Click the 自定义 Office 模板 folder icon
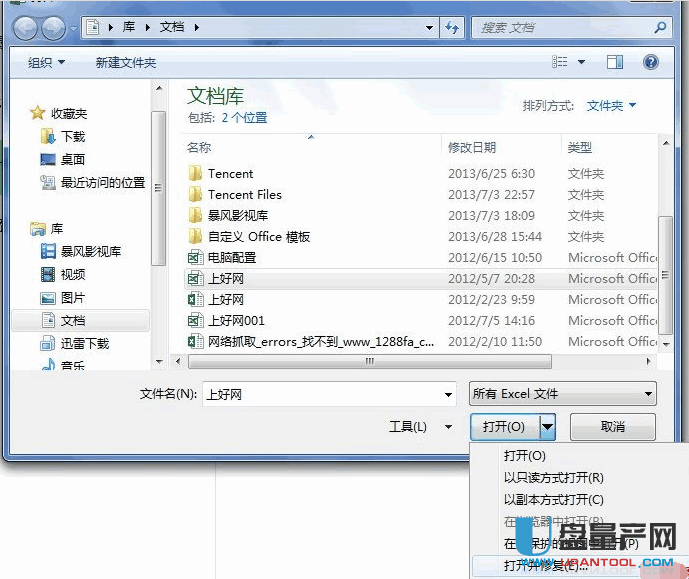Screen dimensions: 689x579 (195, 237)
